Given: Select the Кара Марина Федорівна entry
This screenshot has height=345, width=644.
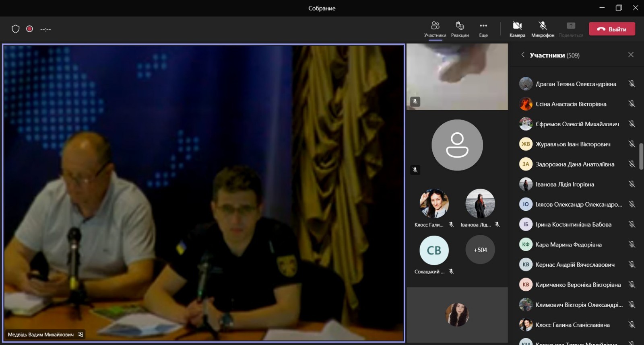Looking at the screenshot, I should tap(568, 244).
